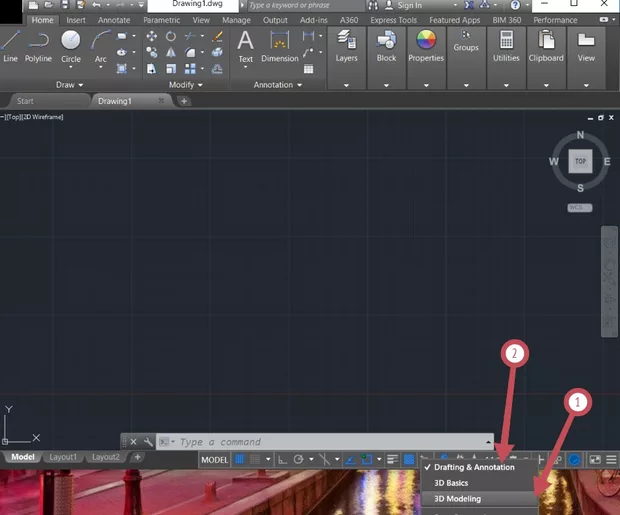Click the Sign In button
620x515 pixels.
(409, 5)
